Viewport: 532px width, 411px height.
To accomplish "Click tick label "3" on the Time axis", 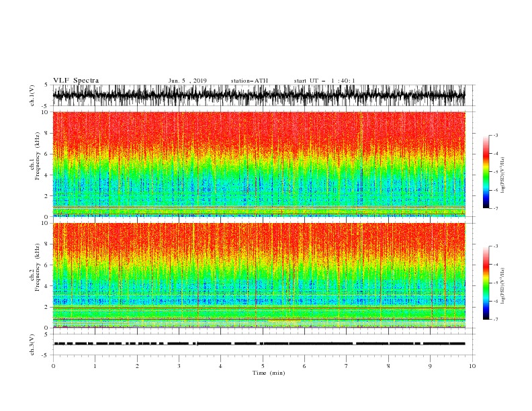I will coord(179,366).
